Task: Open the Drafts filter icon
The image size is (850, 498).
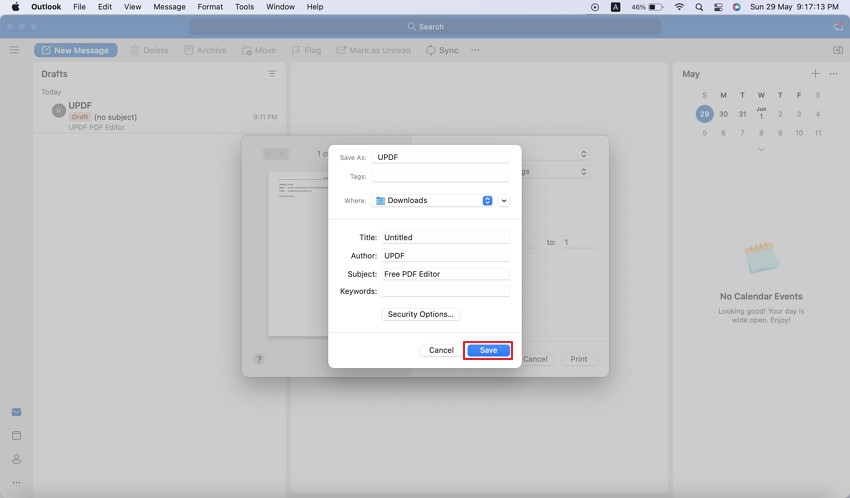Action: click(x=272, y=74)
